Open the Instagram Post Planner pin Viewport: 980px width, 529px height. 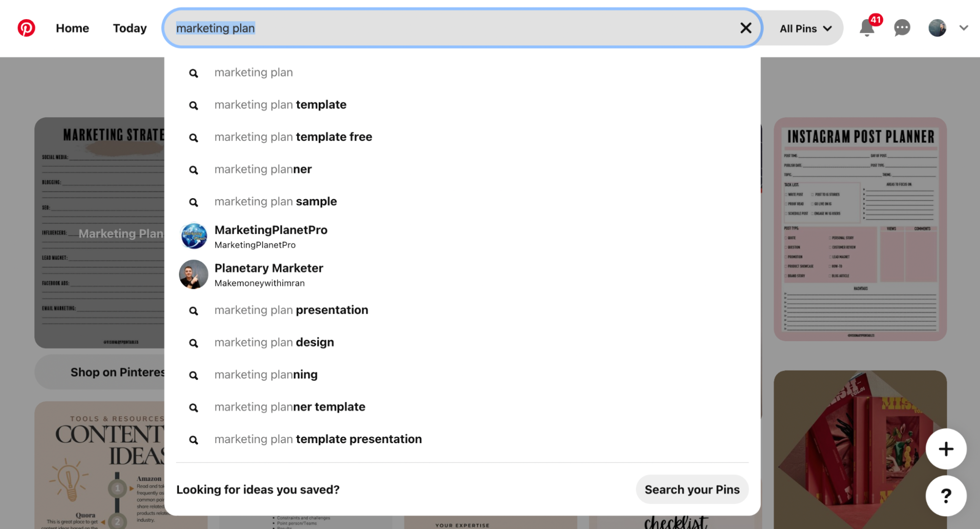coord(860,229)
